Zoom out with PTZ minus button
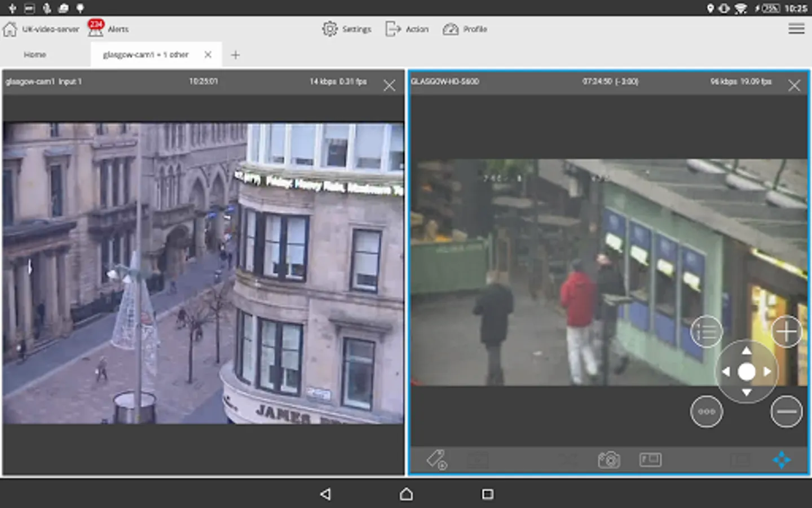 pyautogui.click(x=786, y=412)
